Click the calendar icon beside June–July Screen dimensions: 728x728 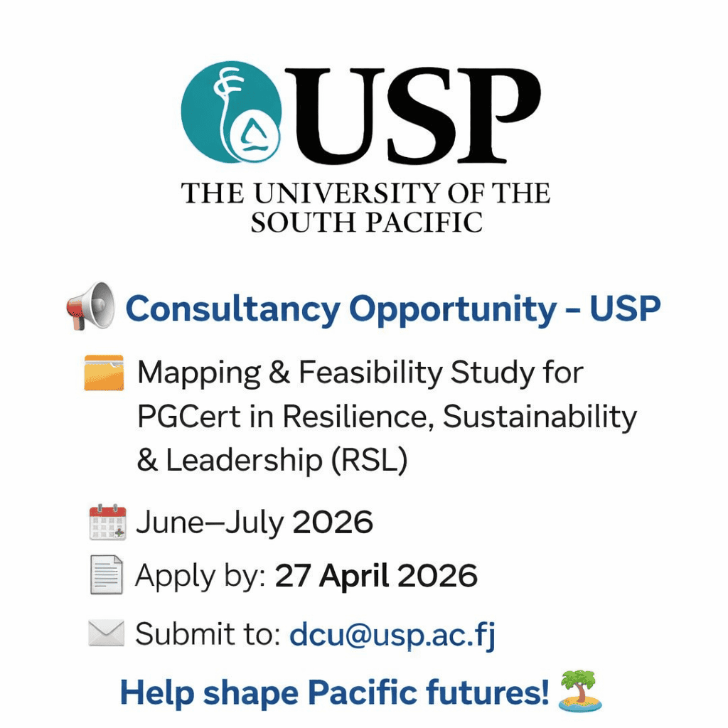(x=107, y=523)
